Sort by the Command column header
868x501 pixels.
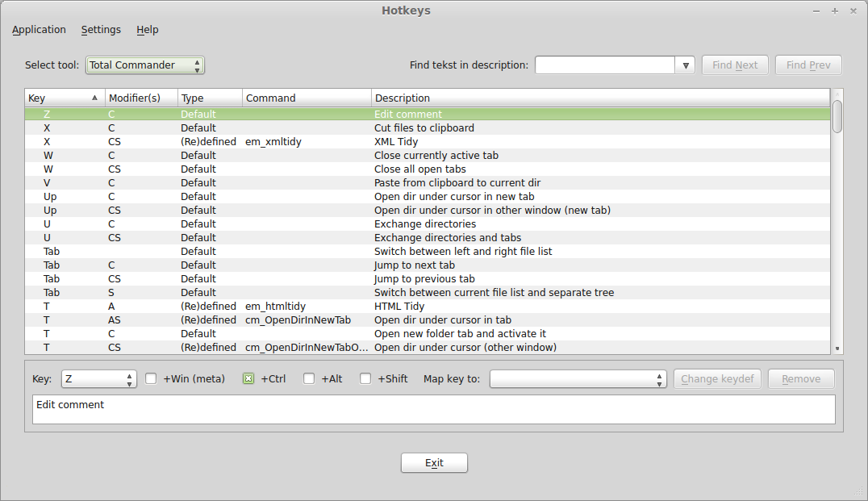(x=307, y=98)
